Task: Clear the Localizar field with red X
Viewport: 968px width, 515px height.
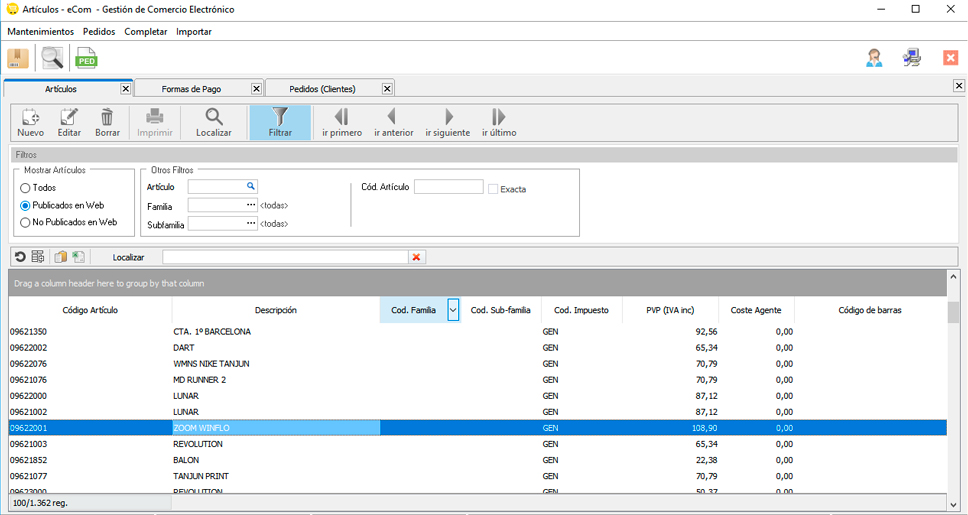Action: pyautogui.click(x=416, y=257)
